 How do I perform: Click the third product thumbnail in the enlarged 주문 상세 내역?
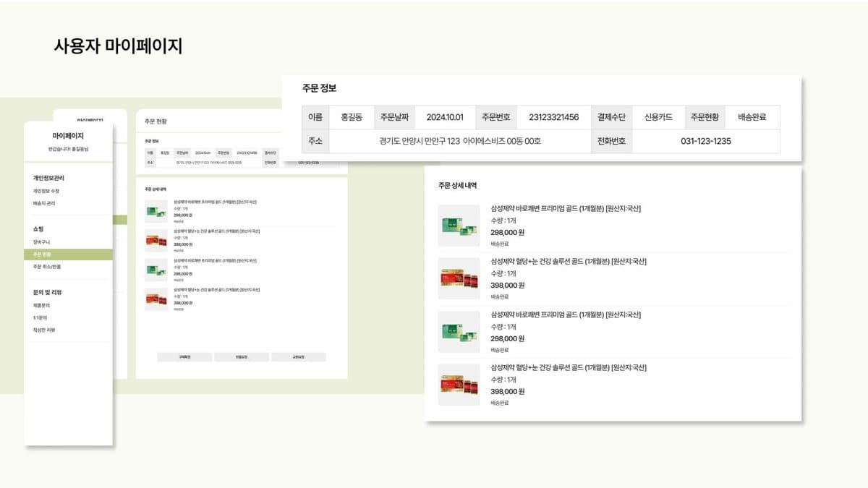(x=459, y=332)
